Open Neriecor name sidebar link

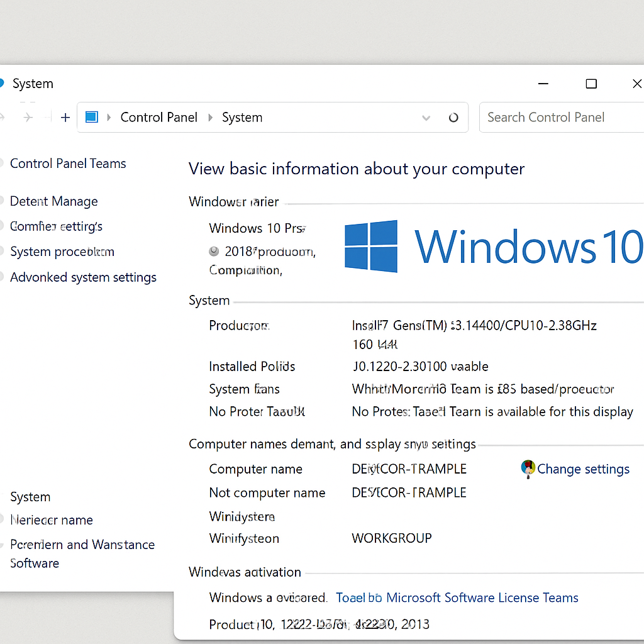tap(52, 520)
